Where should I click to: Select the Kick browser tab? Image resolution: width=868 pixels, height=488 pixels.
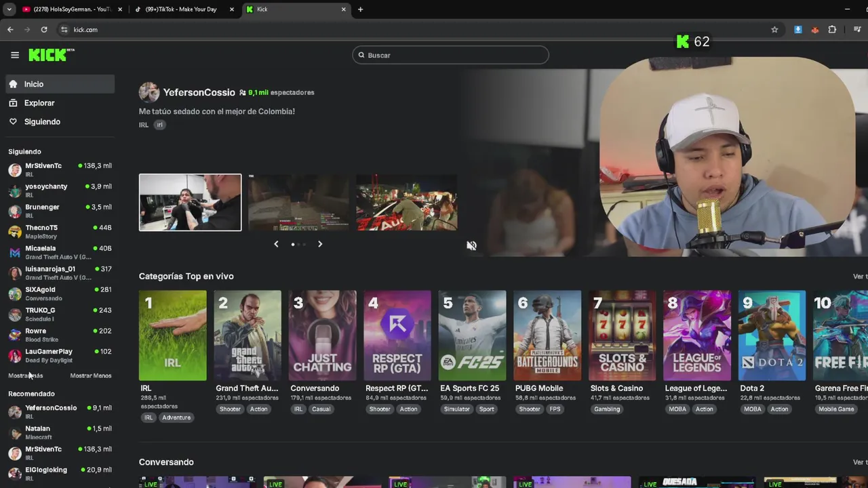point(296,9)
